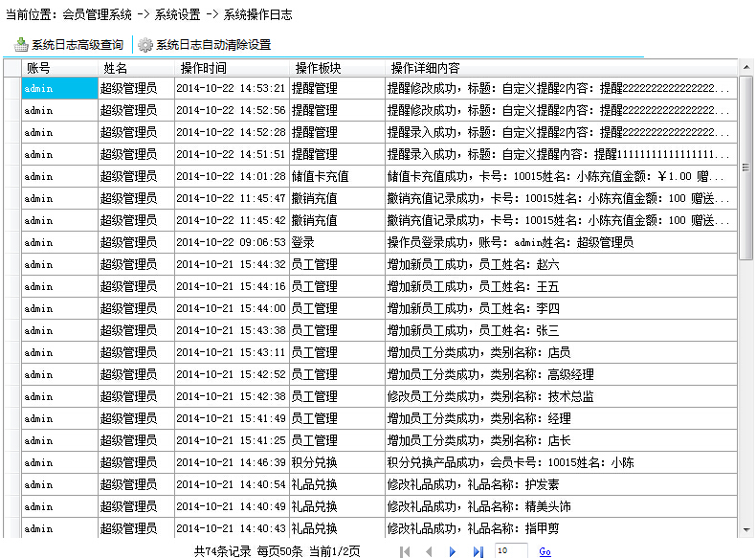The height and width of the screenshot is (558, 756).
Task: Click the gear icon for 系统日志自动清除设置
Action: pos(145,45)
